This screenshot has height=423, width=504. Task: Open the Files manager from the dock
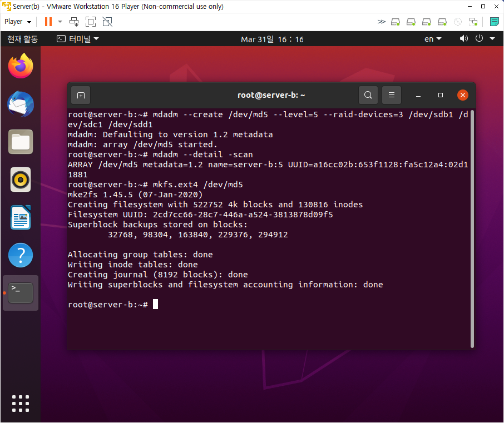(x=21, y=142)
